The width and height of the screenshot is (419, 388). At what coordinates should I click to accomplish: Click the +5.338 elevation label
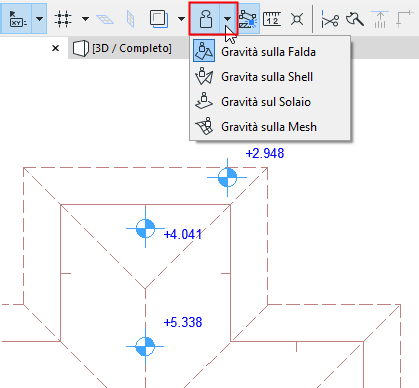(183, 322)
